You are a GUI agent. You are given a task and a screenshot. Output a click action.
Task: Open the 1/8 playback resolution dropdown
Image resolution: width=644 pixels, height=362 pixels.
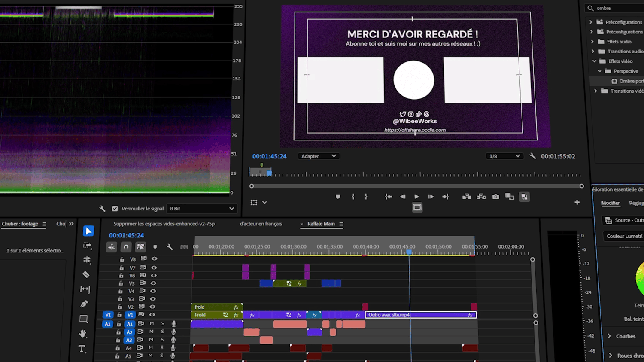[504, 156]
